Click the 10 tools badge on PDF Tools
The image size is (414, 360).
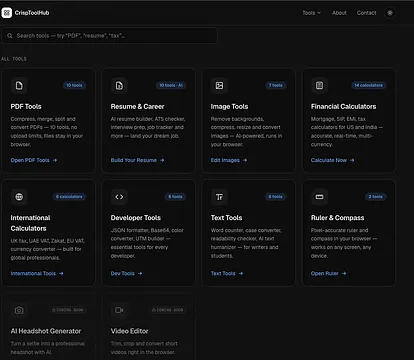pos(74,85)
